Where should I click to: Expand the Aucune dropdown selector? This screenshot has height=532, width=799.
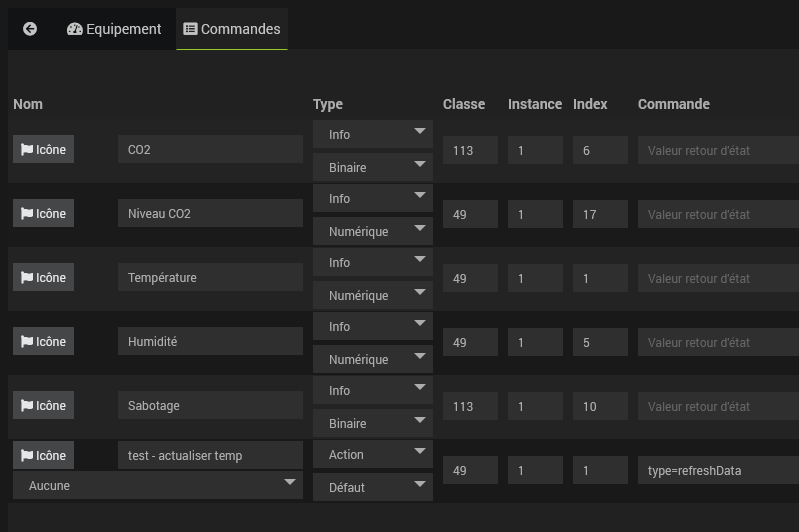pyautogui.click(x=157, y=485)
